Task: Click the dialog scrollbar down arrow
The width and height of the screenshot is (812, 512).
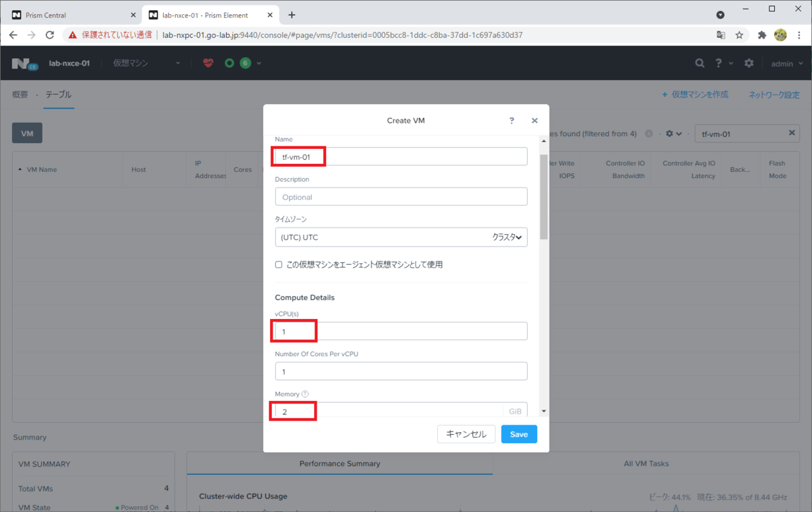Action: (543, 411)
